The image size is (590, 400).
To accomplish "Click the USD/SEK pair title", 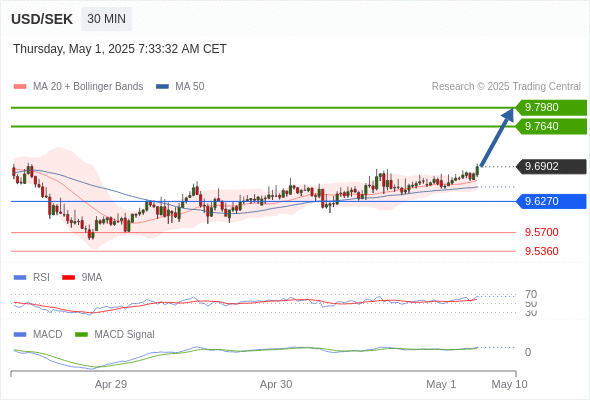I will (x=42, y=19).
